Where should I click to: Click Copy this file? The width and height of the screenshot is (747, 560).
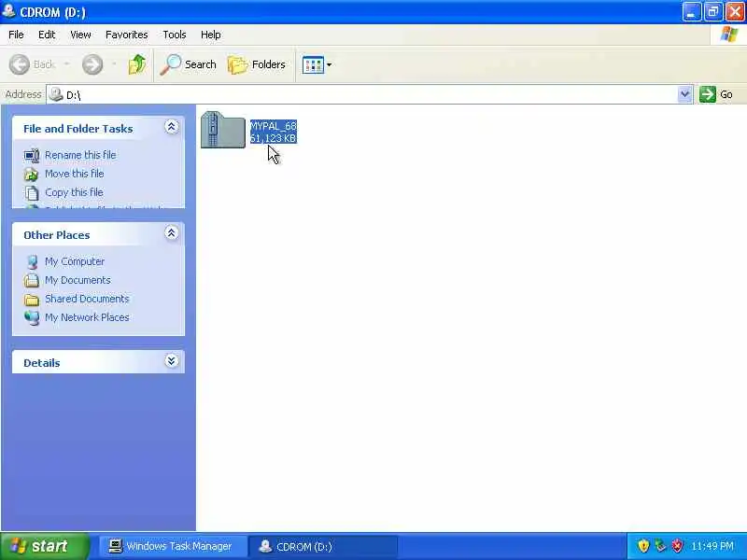click(x=74, y=192)
